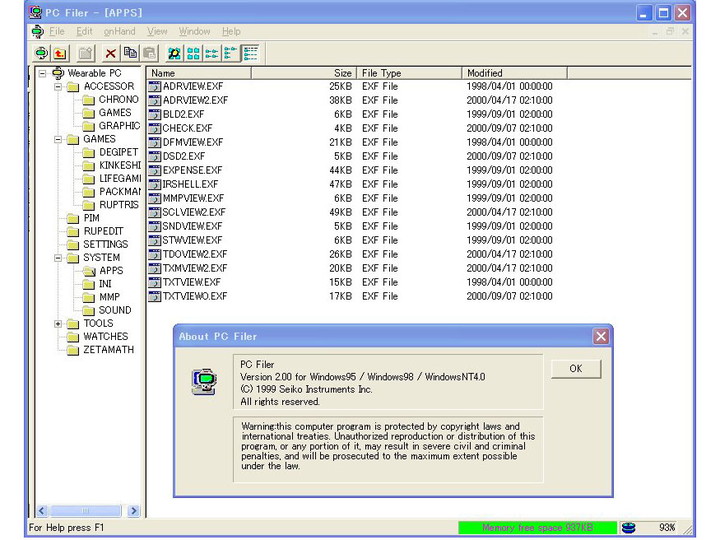This screenshot has height=540, width=720.
Task: Click the Memory free space bar
Action: point(537,528)
